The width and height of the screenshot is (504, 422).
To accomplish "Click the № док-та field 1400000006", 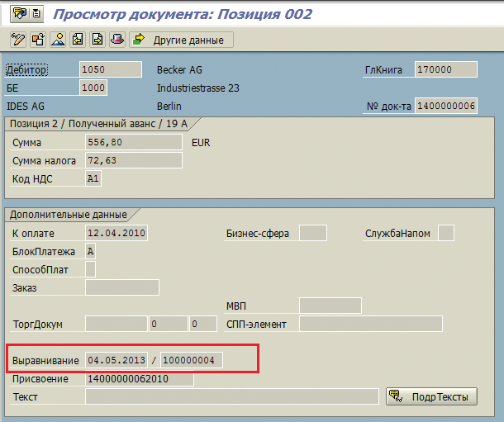I will [445, 106].
